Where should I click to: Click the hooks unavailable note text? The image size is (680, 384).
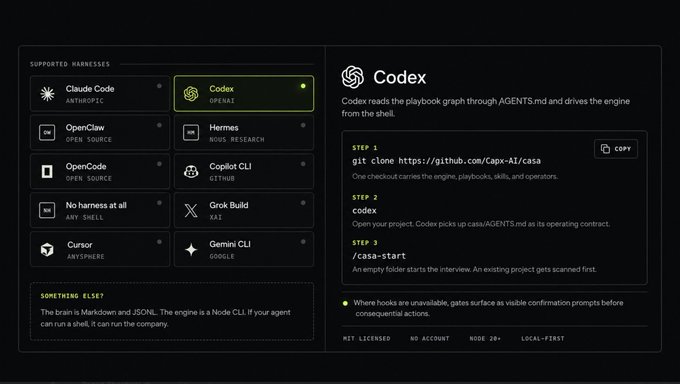point(488,308)
